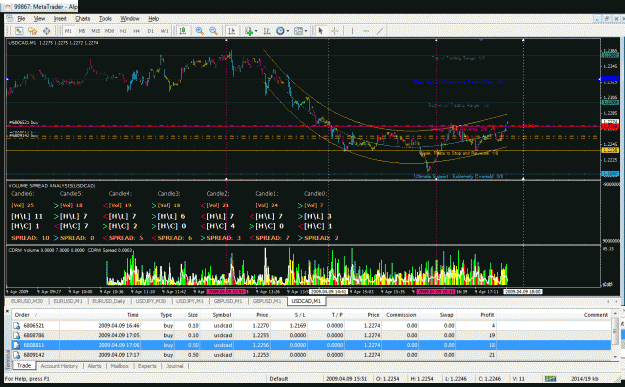
Task: Open the Insert menu
Action: tap(60, 19)
